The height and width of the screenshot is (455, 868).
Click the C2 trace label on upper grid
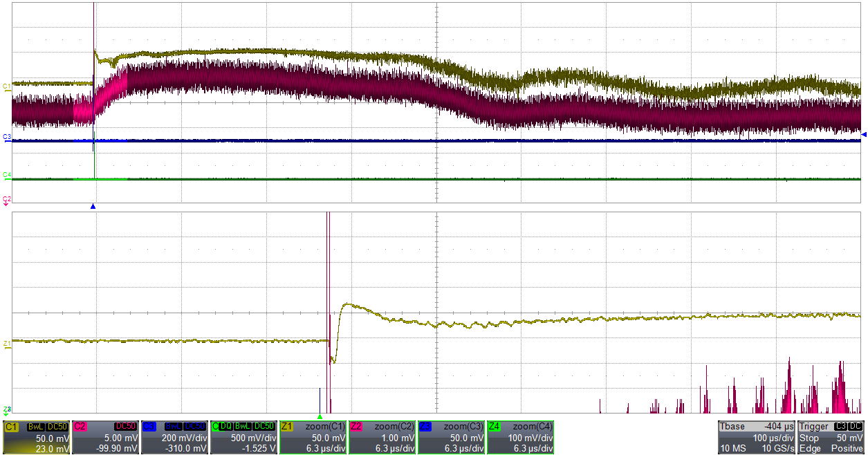(7, 199)
